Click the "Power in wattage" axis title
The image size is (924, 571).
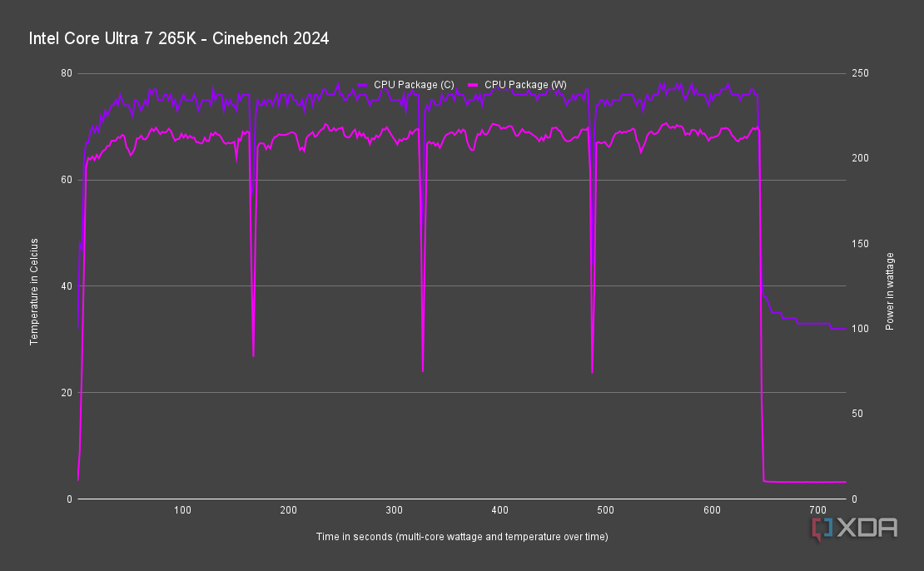890,291
